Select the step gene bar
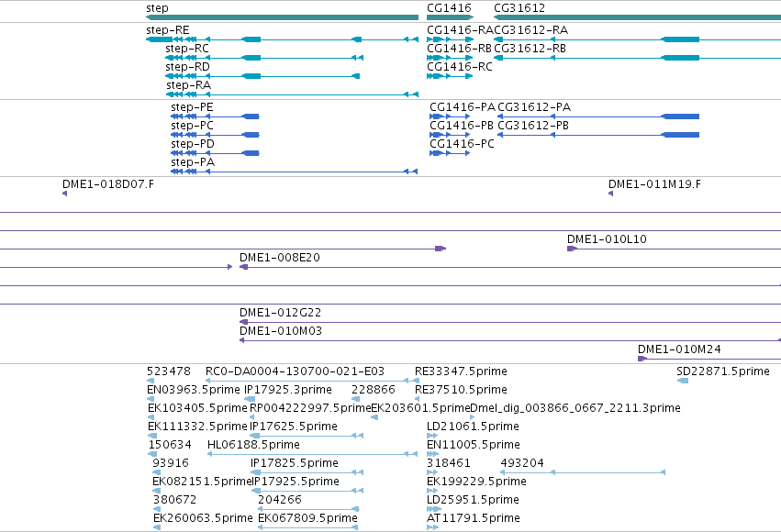 [x=282, y=17]
